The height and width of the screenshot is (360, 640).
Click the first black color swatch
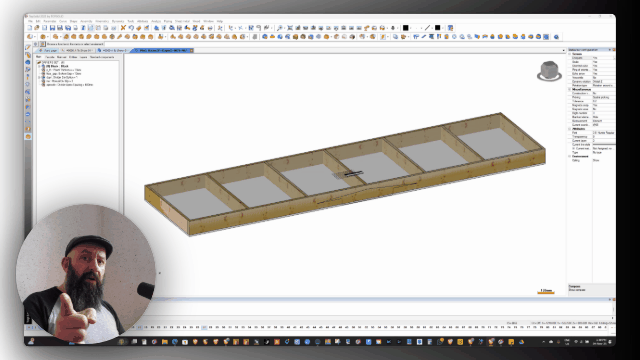405,28
